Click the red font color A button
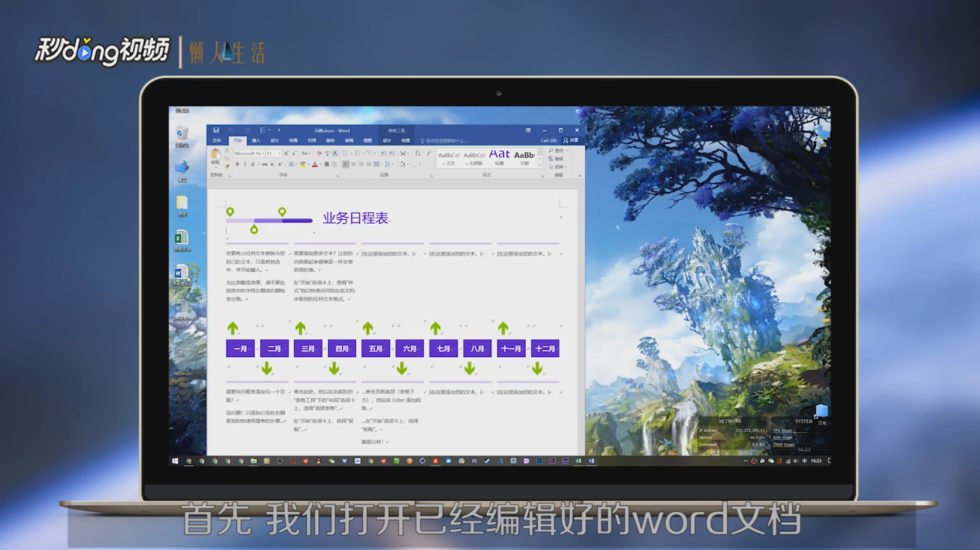This screenshot has height=550, width=980. pyautogui.click(x=315, y=164)
